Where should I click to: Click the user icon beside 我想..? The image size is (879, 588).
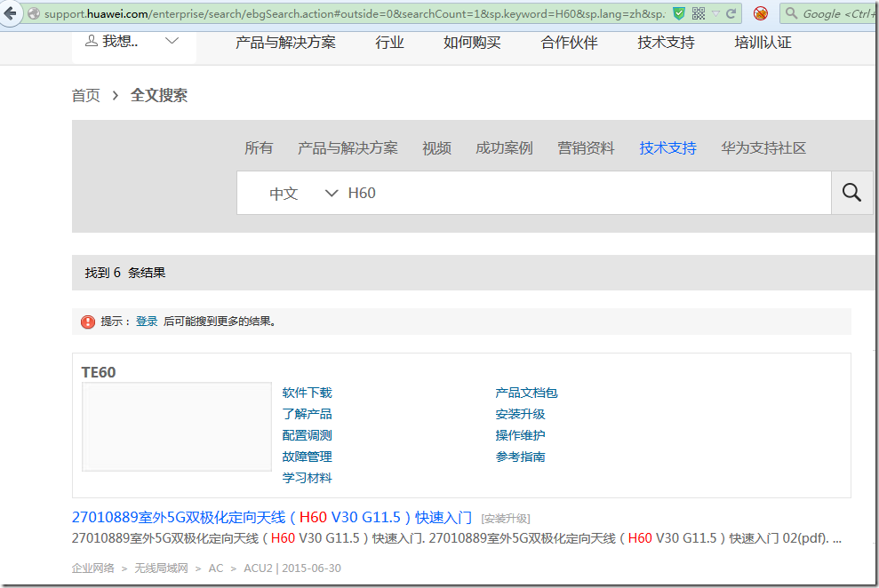91,41
